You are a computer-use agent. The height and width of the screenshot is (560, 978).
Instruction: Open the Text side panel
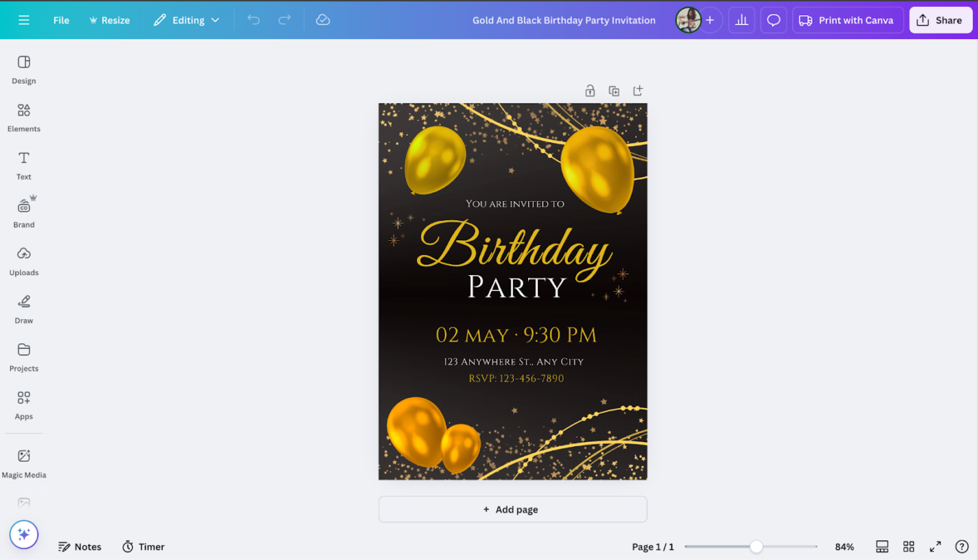point(24,166)
